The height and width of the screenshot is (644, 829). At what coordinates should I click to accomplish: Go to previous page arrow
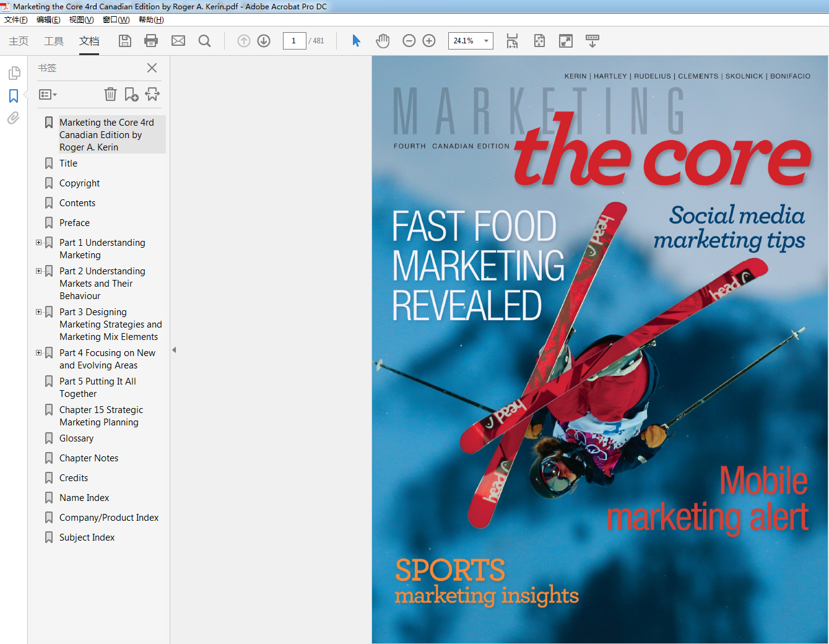[244, 41]
